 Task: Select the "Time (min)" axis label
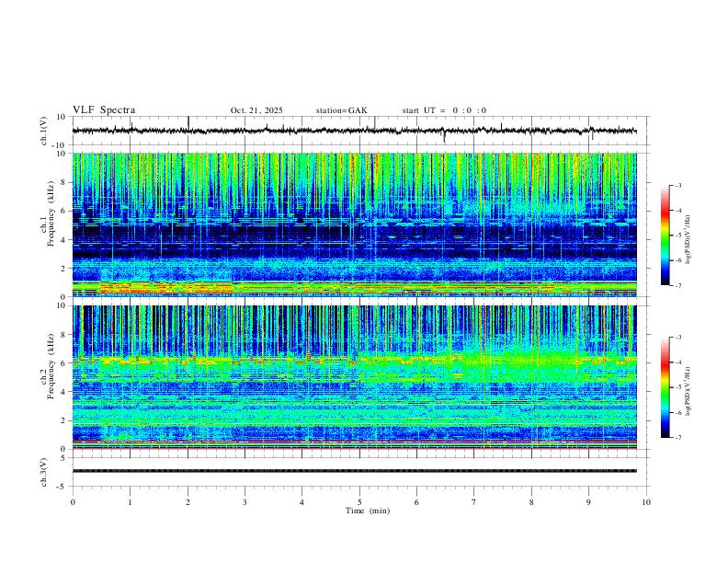coord(368,511)
